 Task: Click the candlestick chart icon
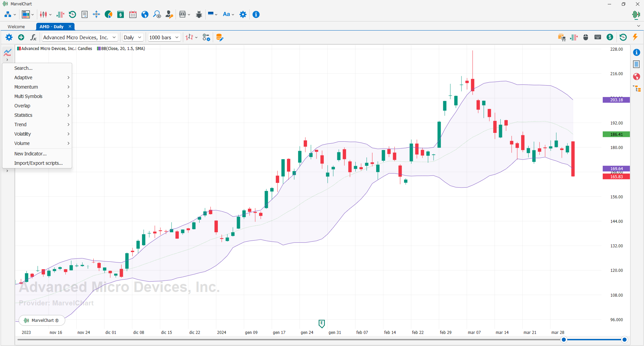tap(44, 14)
